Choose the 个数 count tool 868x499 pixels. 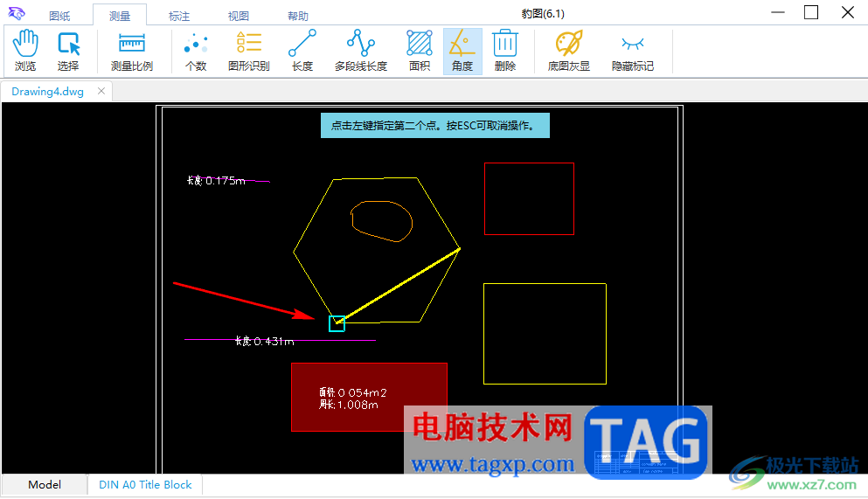pyautogui.click(x=196, y=51)
